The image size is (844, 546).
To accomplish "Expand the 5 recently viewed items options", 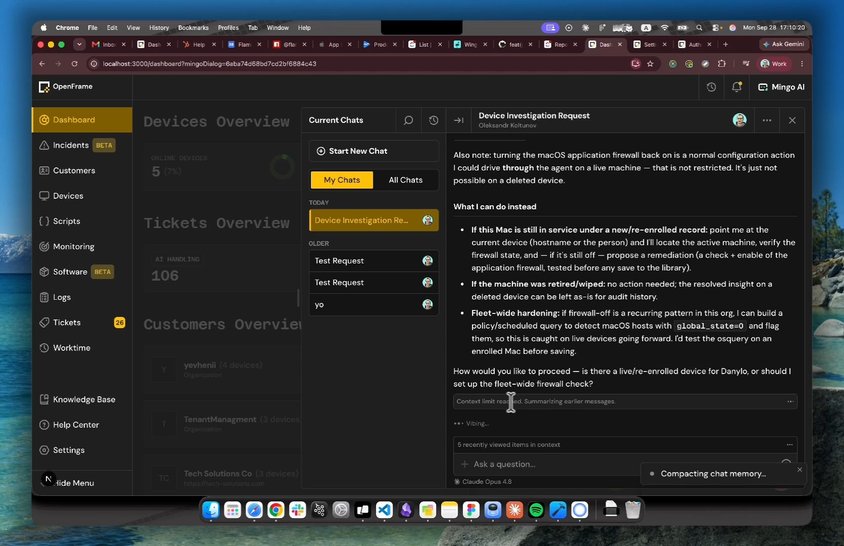I will [x=789, y=444].
